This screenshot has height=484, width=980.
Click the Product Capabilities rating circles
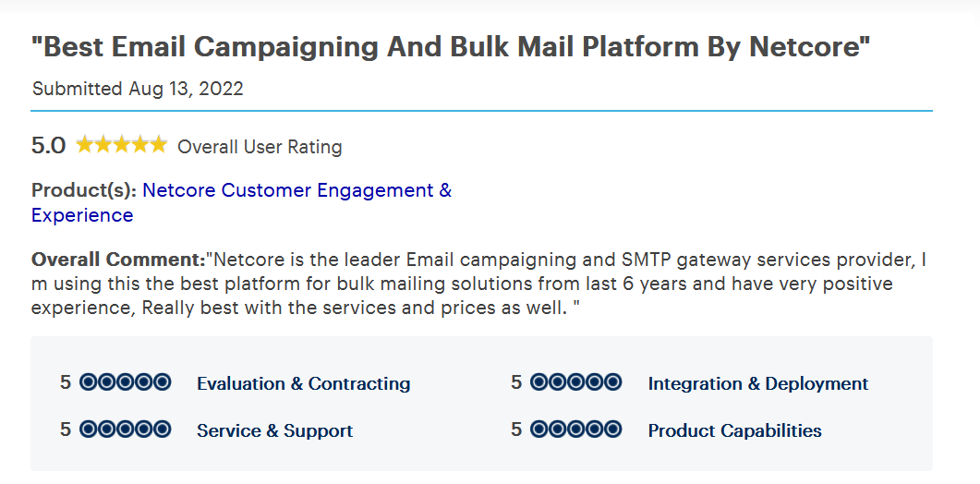[x=575, y=430]
